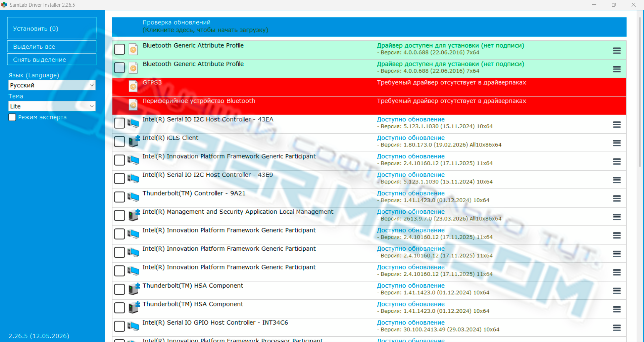Check the first Bluetooth Generic Attribute Profile checkbox
The image size is (644, 342).
tap(119, 49)
